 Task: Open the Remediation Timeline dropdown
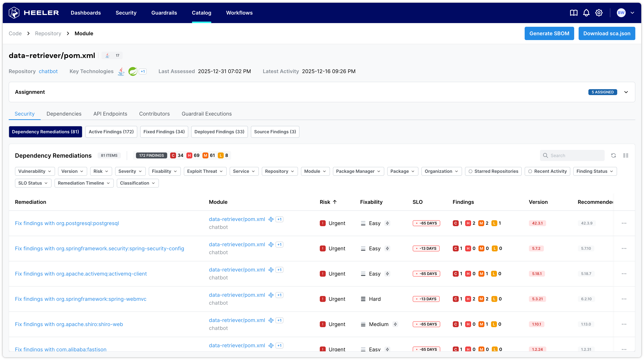[x=84, y=183]
